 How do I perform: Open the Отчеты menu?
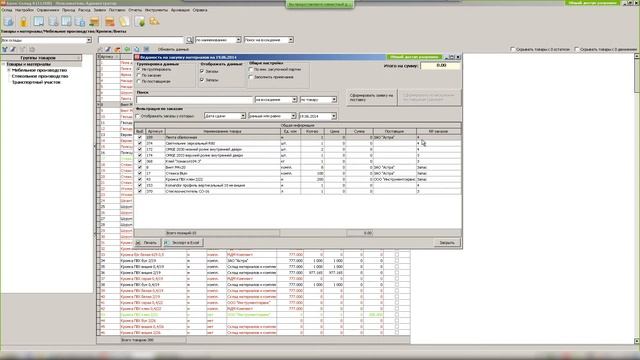tap(135, 10)
